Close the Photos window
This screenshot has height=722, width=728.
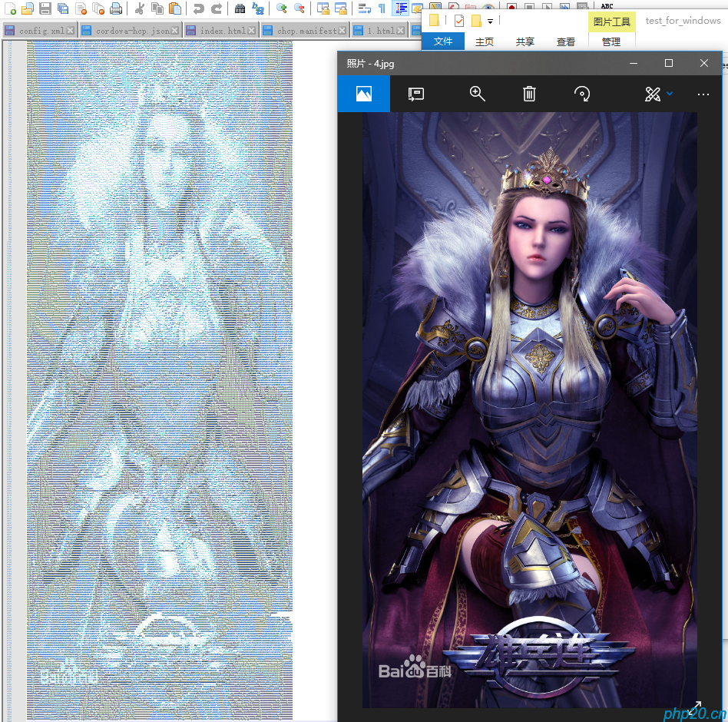704,63
